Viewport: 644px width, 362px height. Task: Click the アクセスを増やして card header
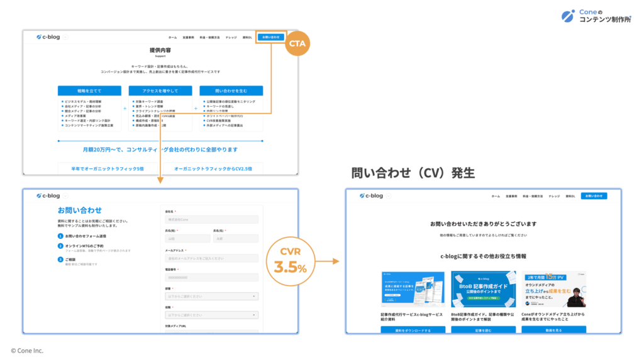[x=160, y=90]
